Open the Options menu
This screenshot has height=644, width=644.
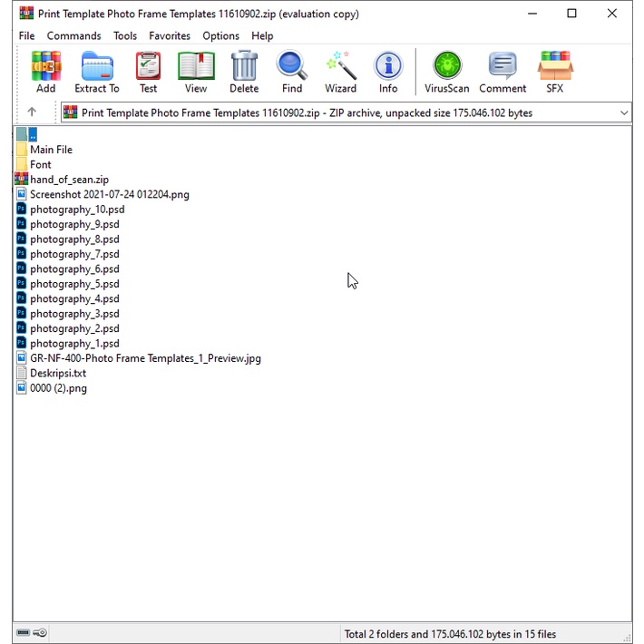click(x=220, y=36)
